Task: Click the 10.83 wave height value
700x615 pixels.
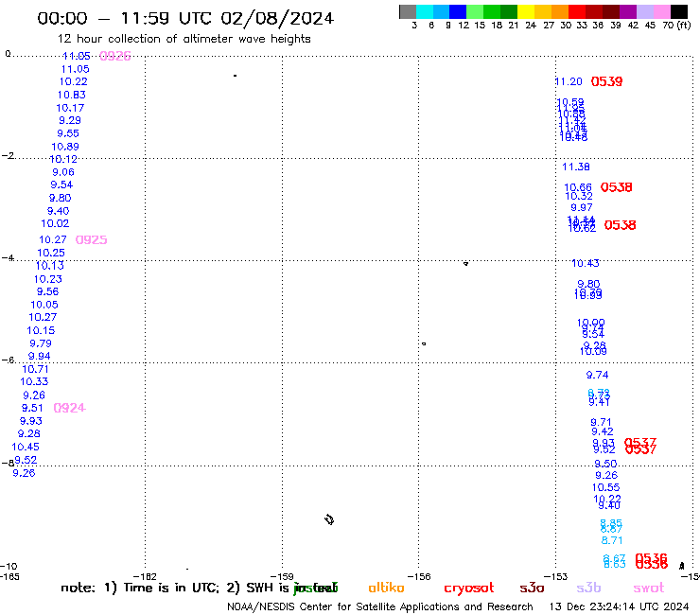Action: (x=72, y=95)
